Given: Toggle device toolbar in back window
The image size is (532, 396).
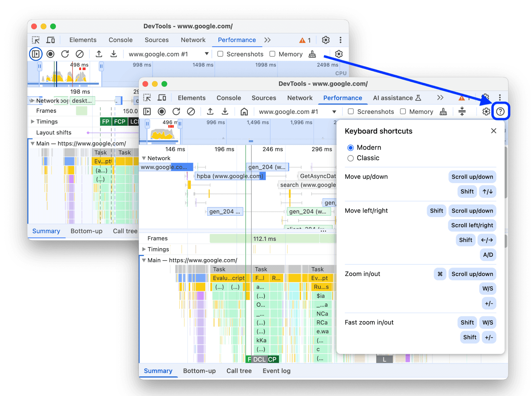Looking at the screenshot, I should pos(51,40).
